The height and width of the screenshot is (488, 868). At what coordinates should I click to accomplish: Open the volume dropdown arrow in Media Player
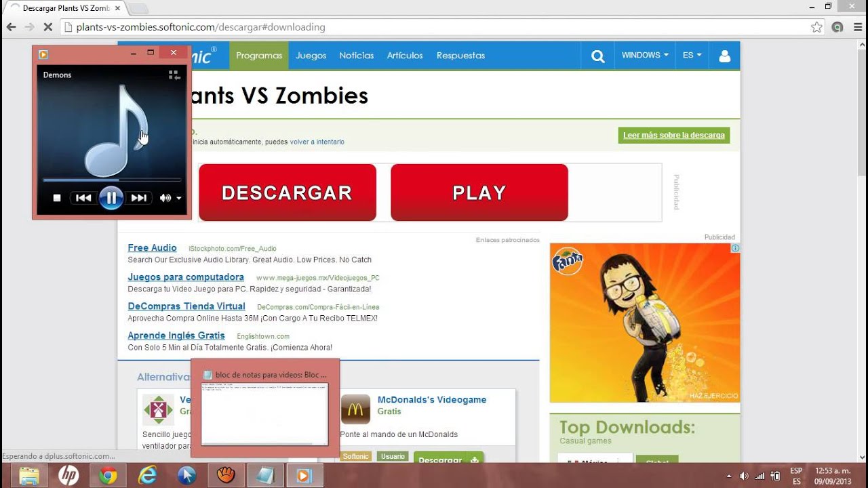click(x=179, y=198)
